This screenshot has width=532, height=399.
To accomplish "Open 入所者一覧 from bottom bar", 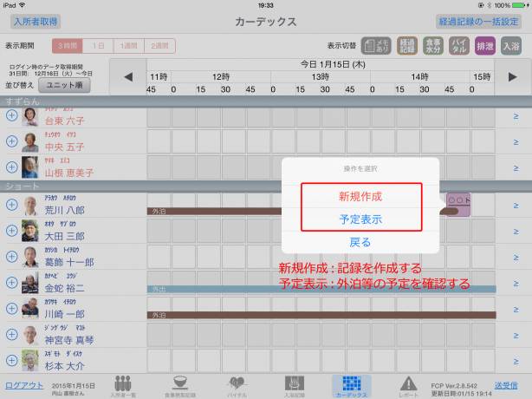I will (x=123, y=386).
